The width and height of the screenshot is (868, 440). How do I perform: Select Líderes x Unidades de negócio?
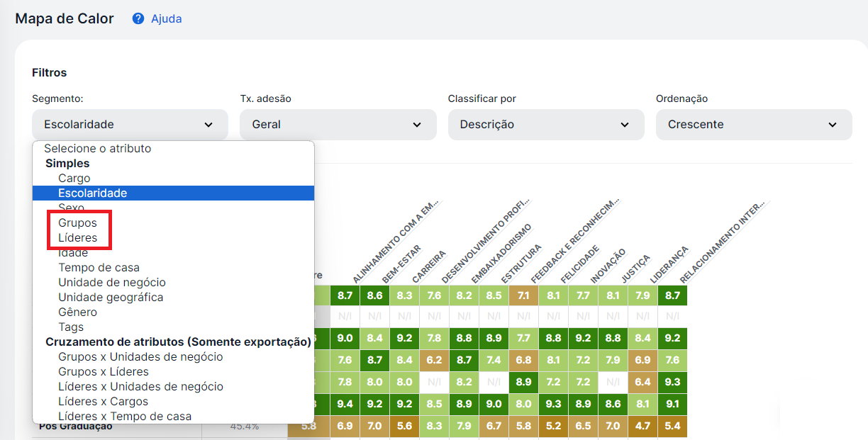(x=140, y=387)
